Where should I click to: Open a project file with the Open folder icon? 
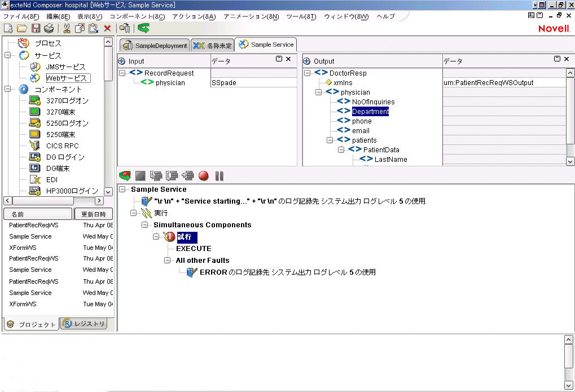point(21,28)
